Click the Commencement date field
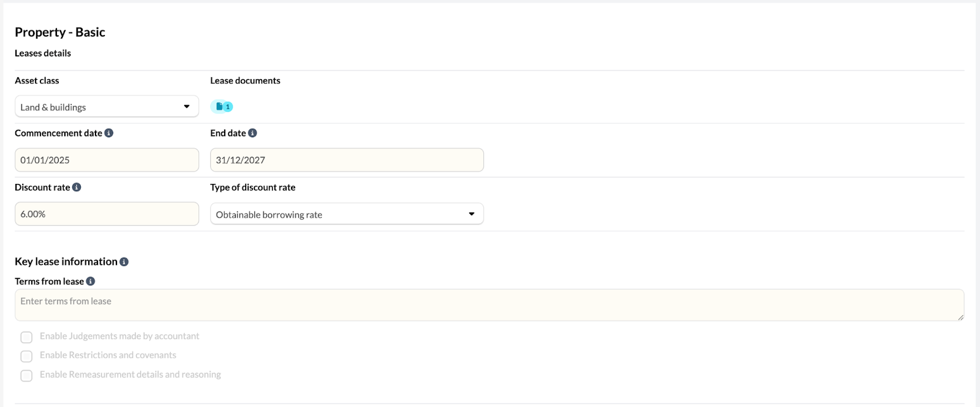Viewport: 980px width, 407px height. [x=107, y=160]
